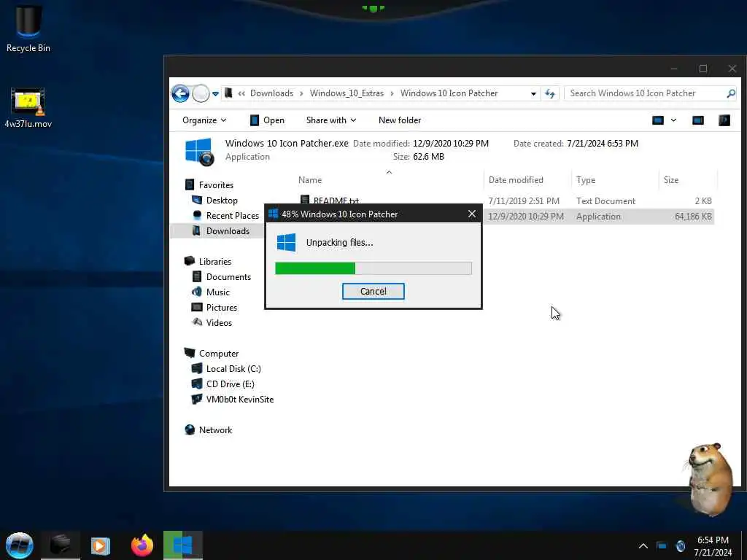The image size is (747, 560).
Task: Click the folder icon in address bar
Action: pos(228,93)
